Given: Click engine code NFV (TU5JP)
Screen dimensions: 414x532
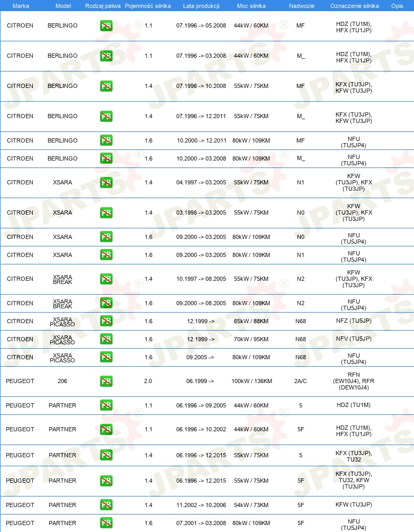Looking at the screenshot, I should click(354, 339).
